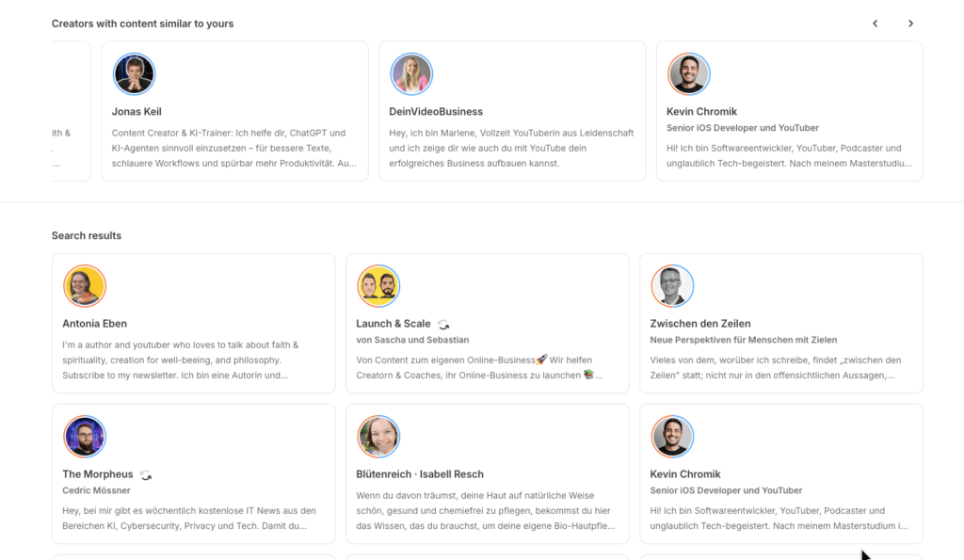Open the Antonia Eben name link

[x=94, y=324]
